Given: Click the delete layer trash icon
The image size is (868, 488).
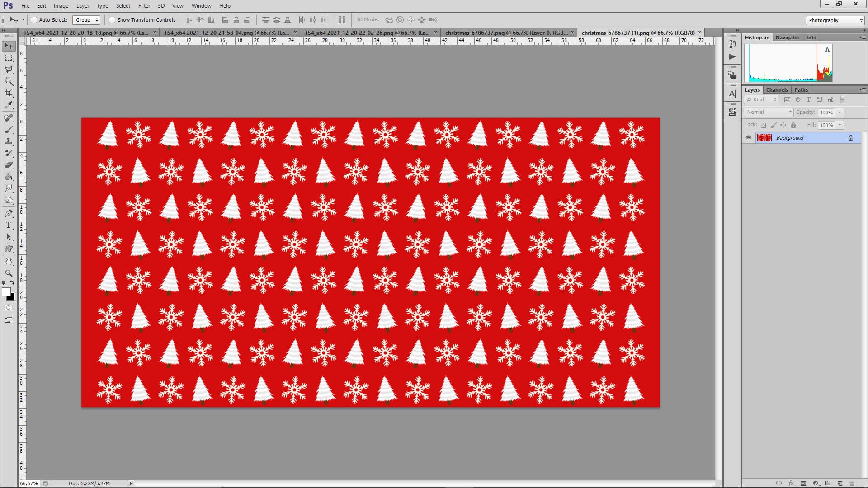Looking at the screenshot, I should (852, 483).
